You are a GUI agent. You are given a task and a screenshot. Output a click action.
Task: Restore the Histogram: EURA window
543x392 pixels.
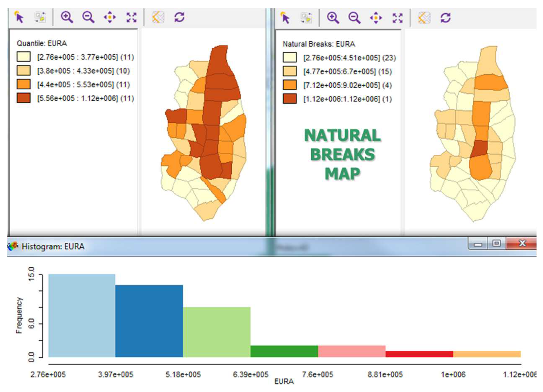click(496, 244)
